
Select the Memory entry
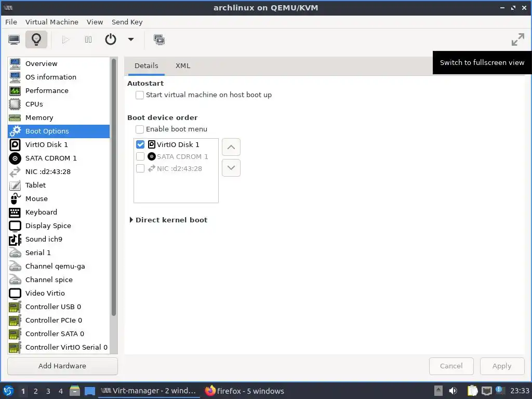pyautogui.click(x=59, y=118)
